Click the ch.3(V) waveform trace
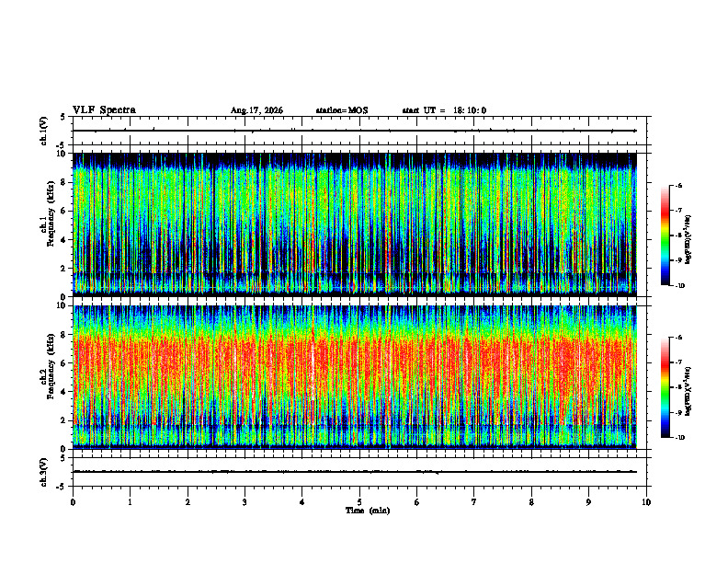 pyautogui.click(x=355, y=472)
